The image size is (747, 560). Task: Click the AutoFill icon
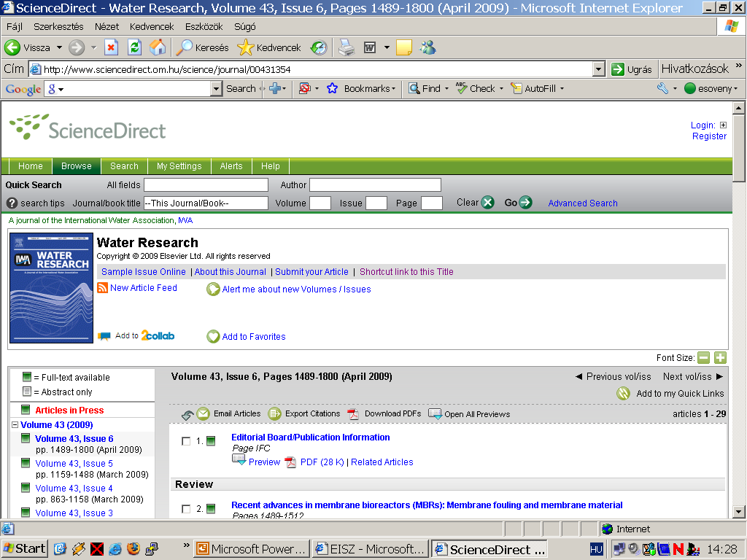[516, 88]
